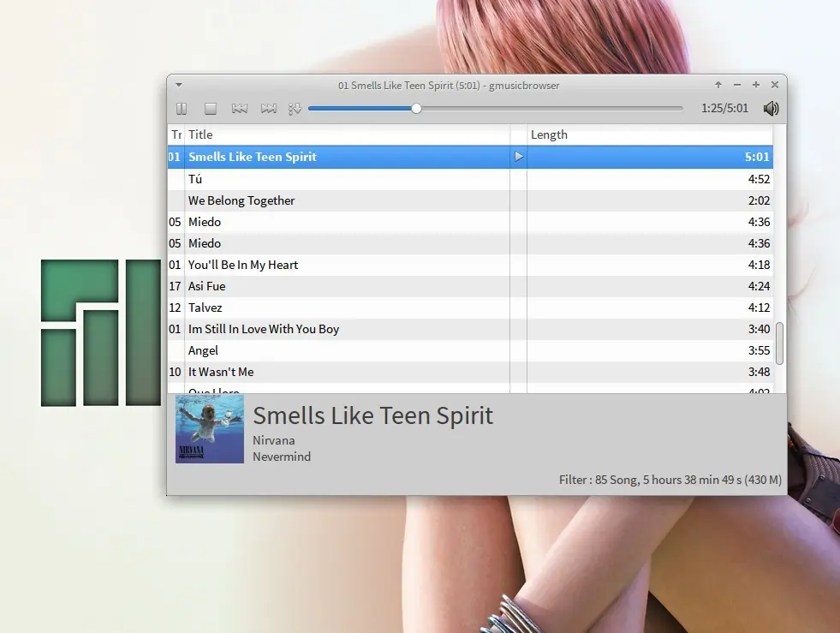This screenshot has width=840, height=633.
Task: Click the large Smells Like Teen Spirit title
Action: (372, 416)
